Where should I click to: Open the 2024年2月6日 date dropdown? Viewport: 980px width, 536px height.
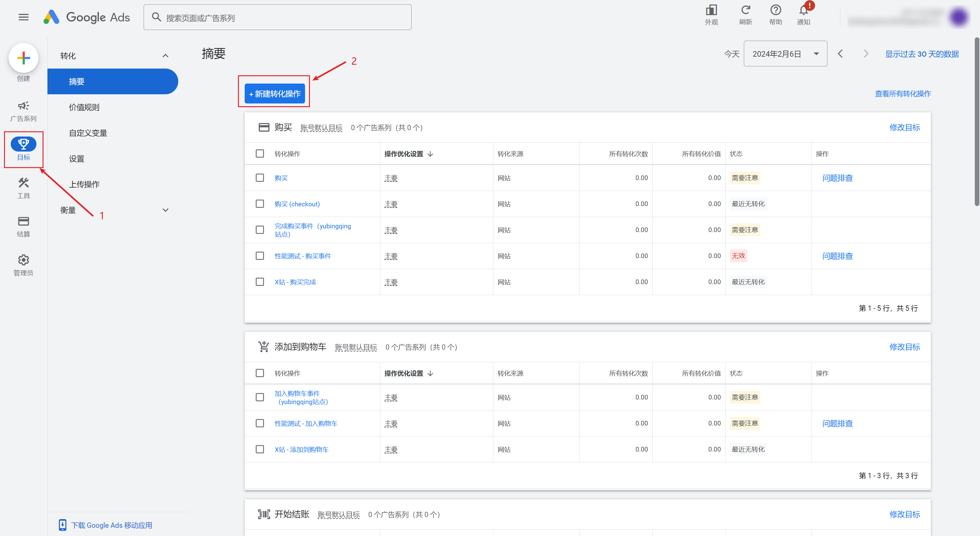point(785,54)
